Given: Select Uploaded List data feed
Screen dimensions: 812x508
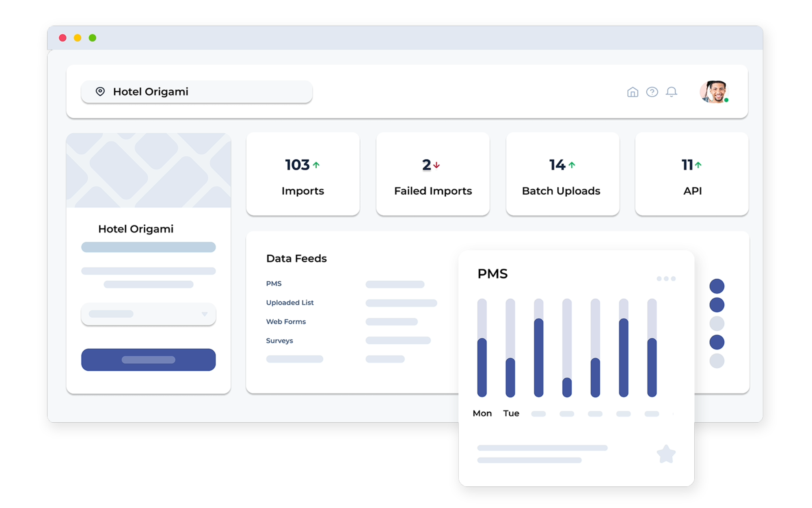Looking at the screenshot, I should (290, 303).
